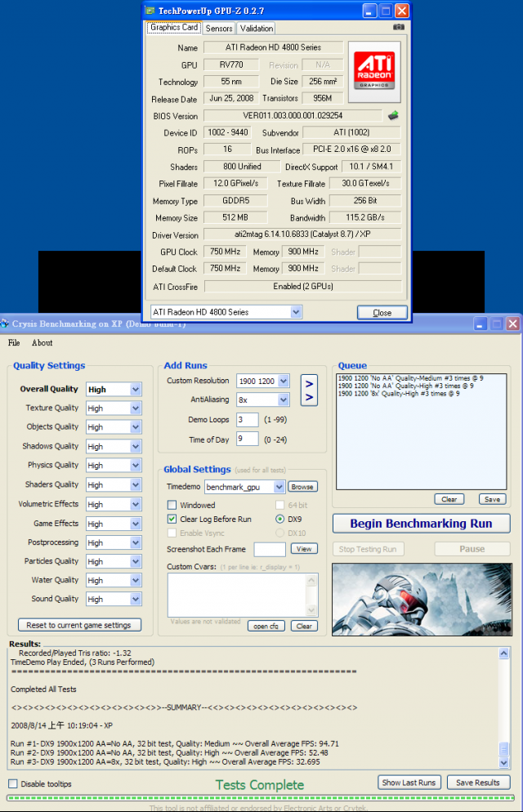Toggle the Windowed checkbox
This screenshot has height=812, width=523.
(x=172, y=505)
